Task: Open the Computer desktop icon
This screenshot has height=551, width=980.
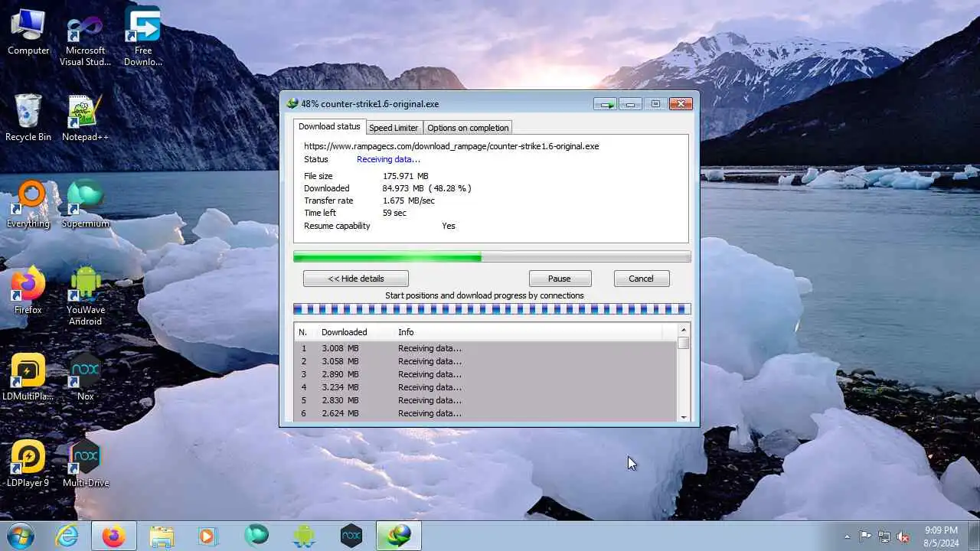Action: pos(28,32)
